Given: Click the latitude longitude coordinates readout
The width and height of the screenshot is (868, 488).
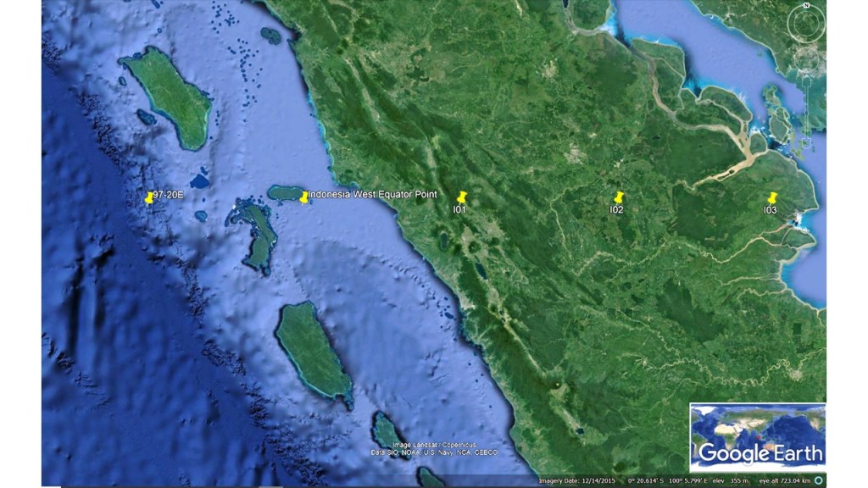Looking at the screenshot, I should [670, 481].
